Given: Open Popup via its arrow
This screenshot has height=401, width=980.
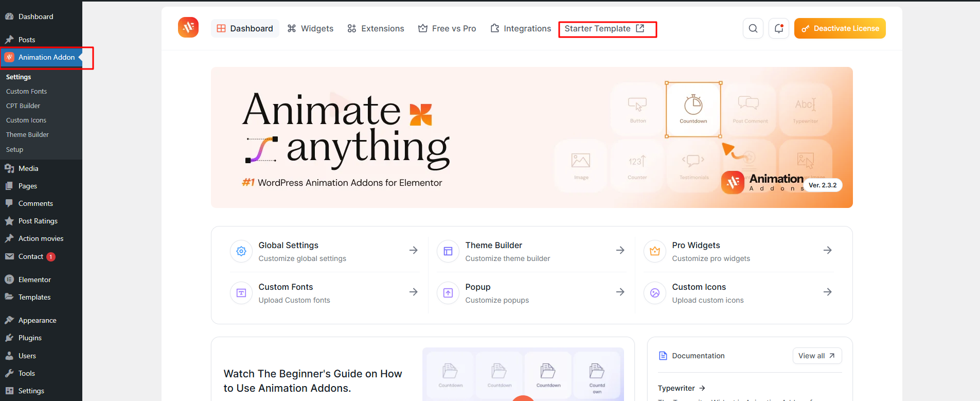Looking at the screenshot, I should point(620,292).
